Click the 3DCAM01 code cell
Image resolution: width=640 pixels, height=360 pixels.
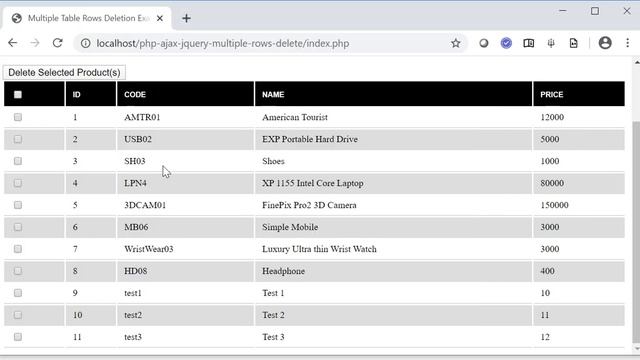tap(185, 205)
